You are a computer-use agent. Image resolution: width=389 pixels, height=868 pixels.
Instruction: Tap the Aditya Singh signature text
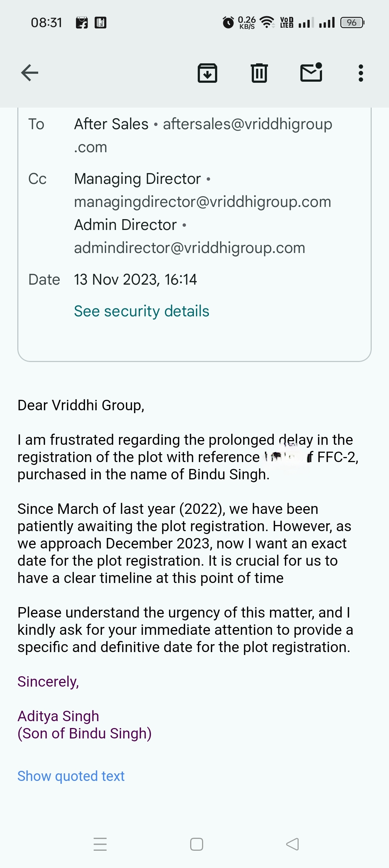(x=58, y=716)
